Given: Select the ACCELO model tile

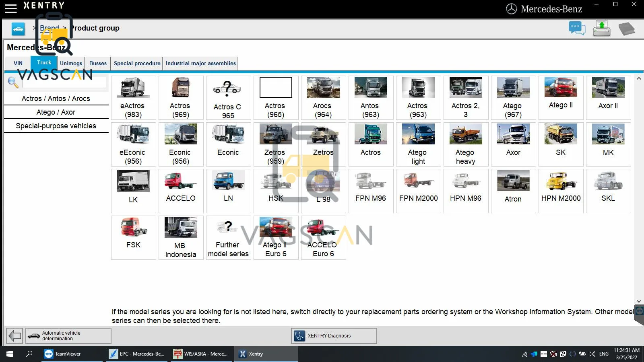Looking at the screenshot, I should point(181,191).
